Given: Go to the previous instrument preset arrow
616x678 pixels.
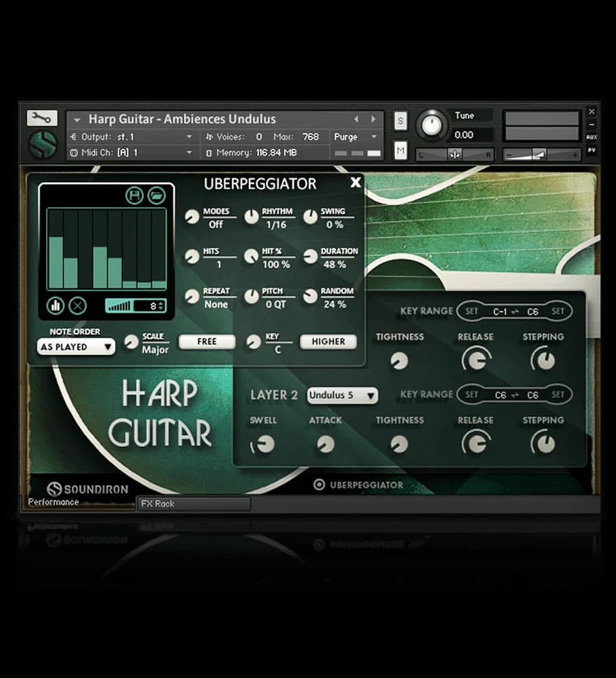Looking at the screenshot, I should pos(356,119).
